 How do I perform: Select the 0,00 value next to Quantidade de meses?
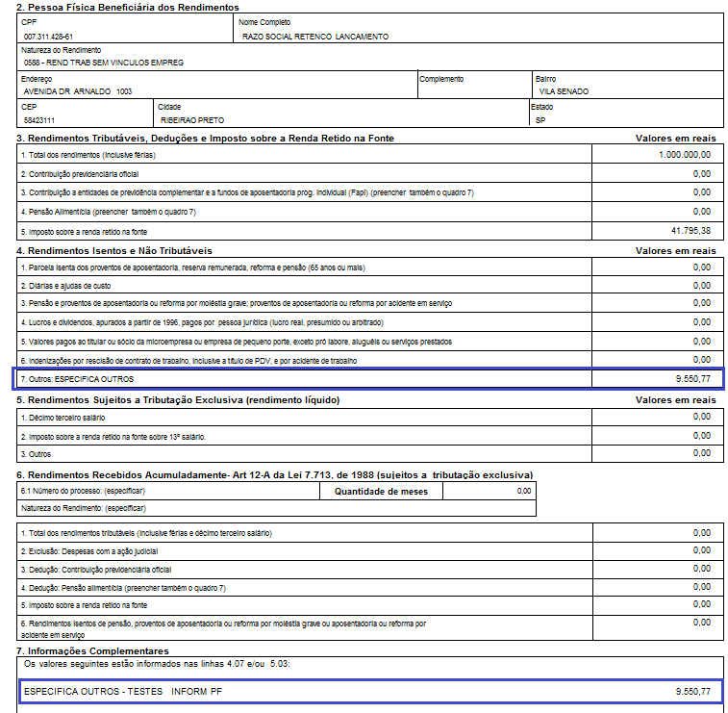point(524,491)
